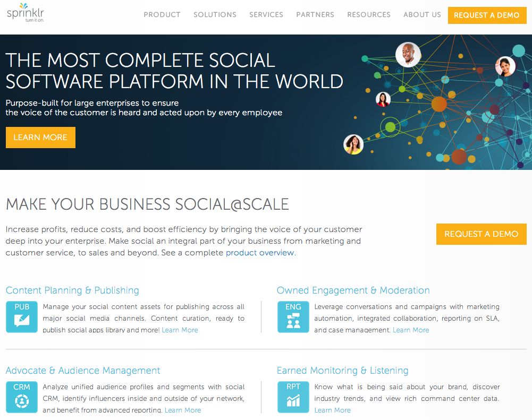Viewport: 532px width, 420px height.
Task: Open the Owned Engagement & Moderation heading
Action: 353,290
